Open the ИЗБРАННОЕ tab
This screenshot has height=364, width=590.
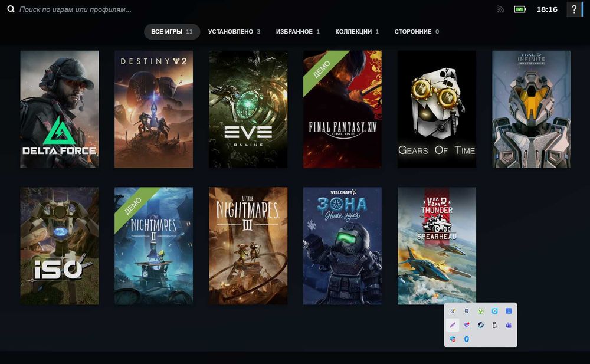[297, 32]
